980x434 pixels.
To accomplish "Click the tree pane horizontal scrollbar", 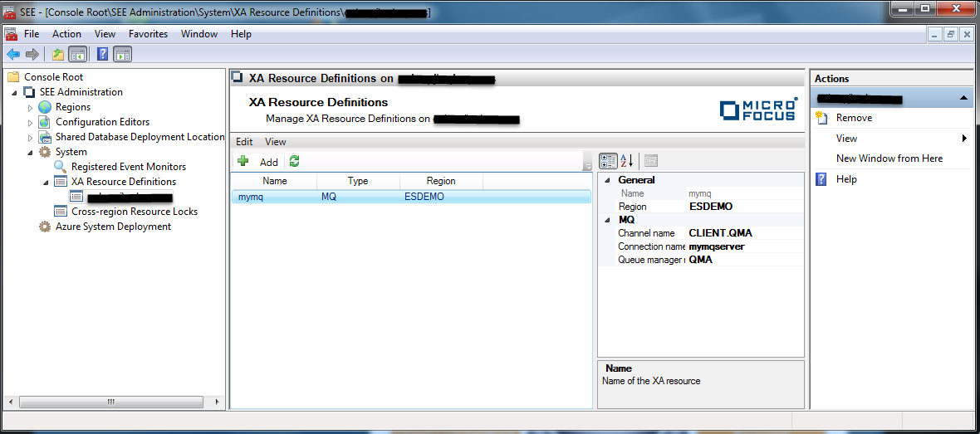I will click(x=112, y=402).
